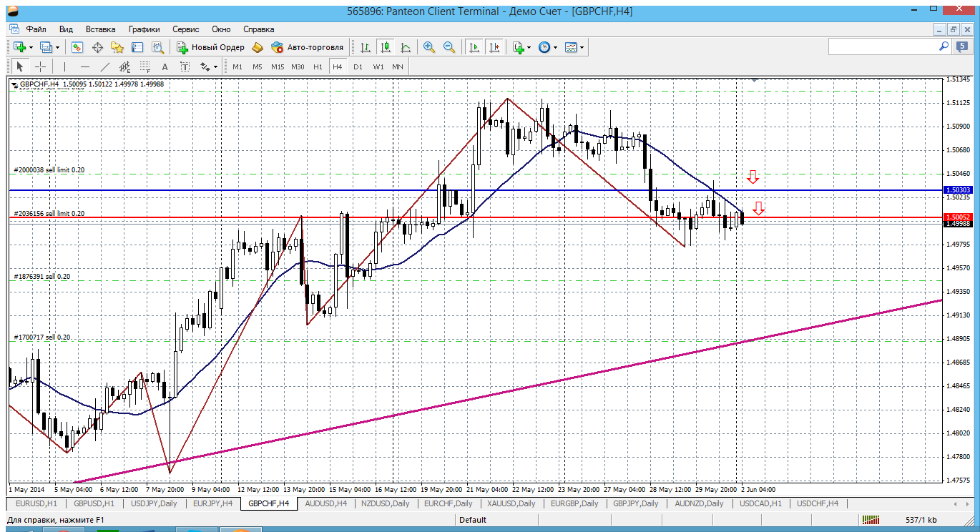Image resolution: width=980 pixels, height=532 pixels.
Task: Select the Fibonacci retracement tool
Action: (x=144, y=66)
